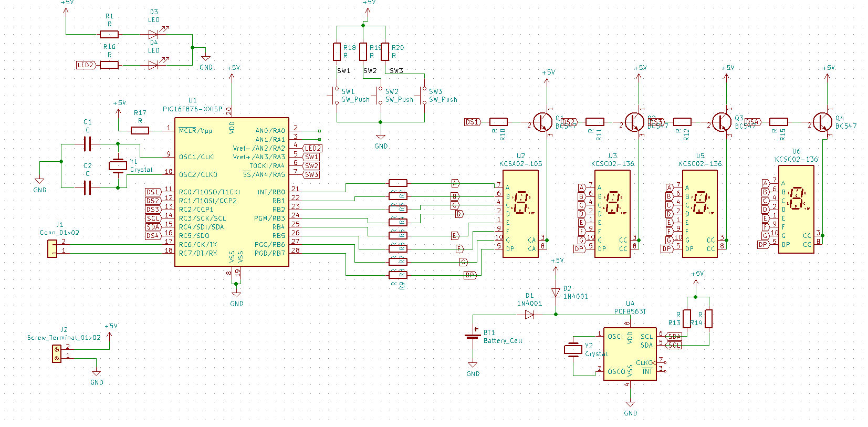Select the Y1 crystal symbol
Image resolution: width=868 pixels, height=427 pixels.
click(x=118, y=165)
